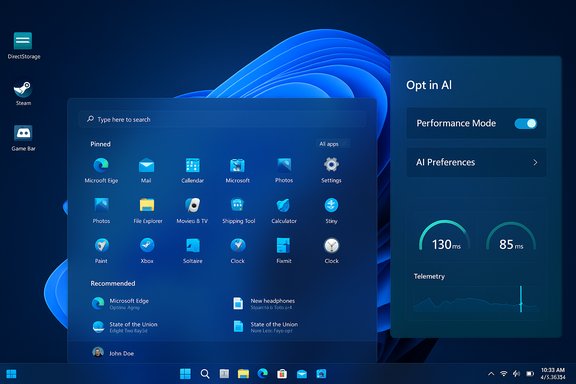Click the Opt in AI panel title
The height and width of the screenshot is (384, 576).
click(x=429, y=85)
